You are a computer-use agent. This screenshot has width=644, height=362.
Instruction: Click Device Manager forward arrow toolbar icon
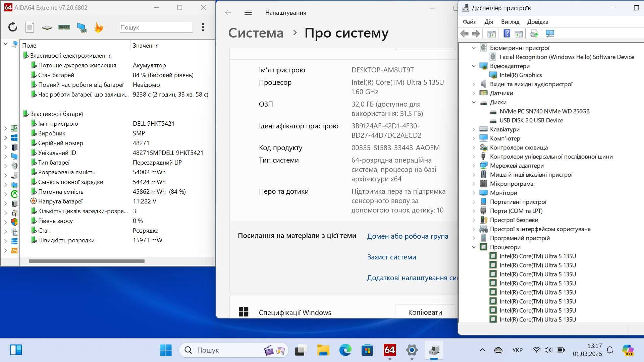(x=476, y=34)
